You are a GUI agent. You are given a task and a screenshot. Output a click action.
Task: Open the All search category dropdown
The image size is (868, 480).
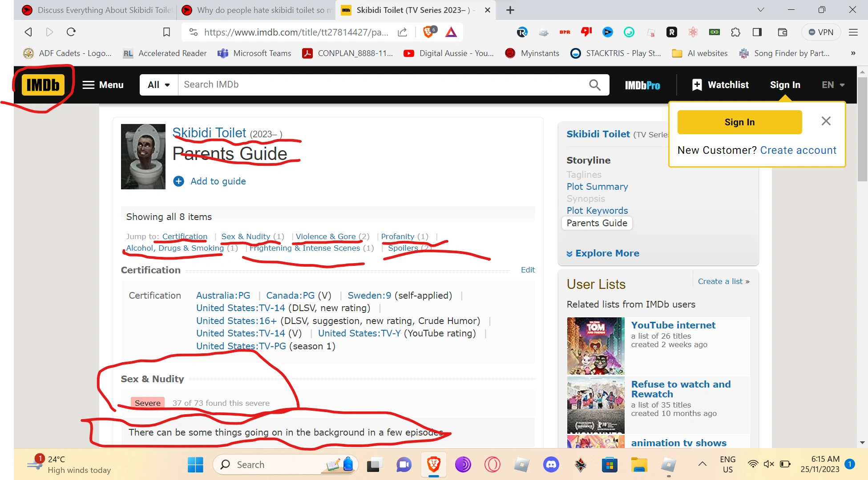pos(159,84)
